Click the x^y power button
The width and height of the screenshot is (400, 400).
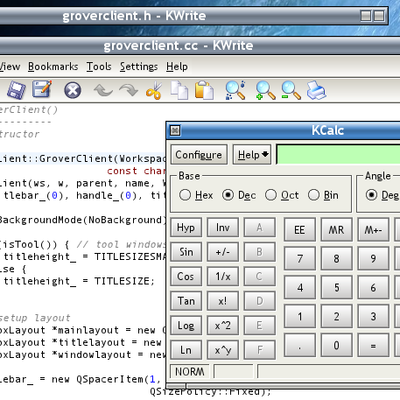(x=223, y=350)
